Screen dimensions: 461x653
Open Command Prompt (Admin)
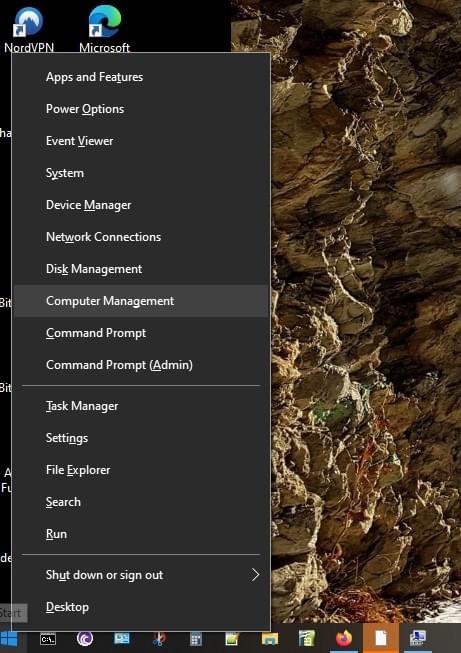tap(141, 365)
